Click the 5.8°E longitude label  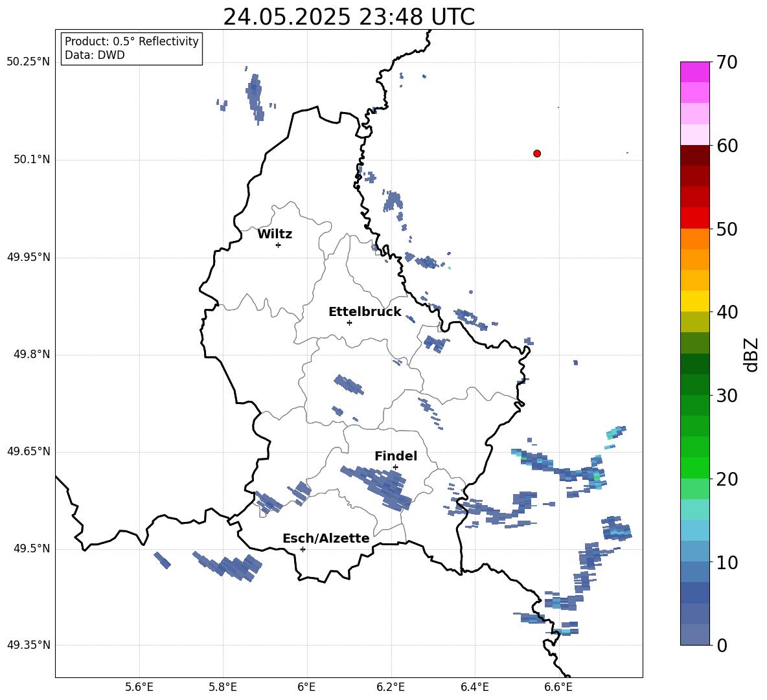coord(223,687)
